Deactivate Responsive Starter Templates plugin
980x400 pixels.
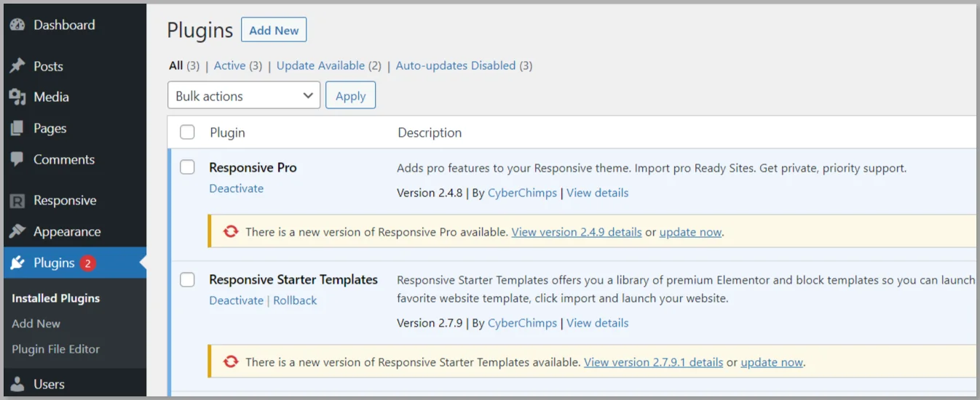tap(236, 300)
